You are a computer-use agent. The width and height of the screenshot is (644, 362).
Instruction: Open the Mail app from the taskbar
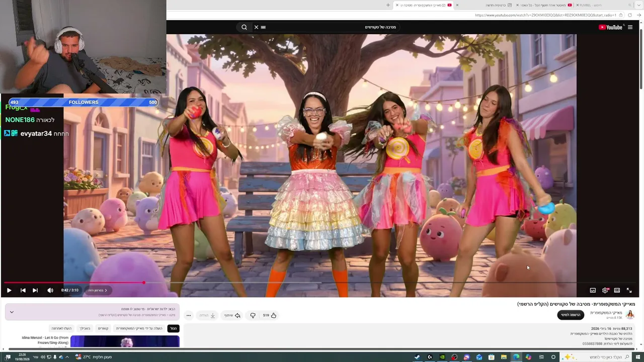(479, 357)
